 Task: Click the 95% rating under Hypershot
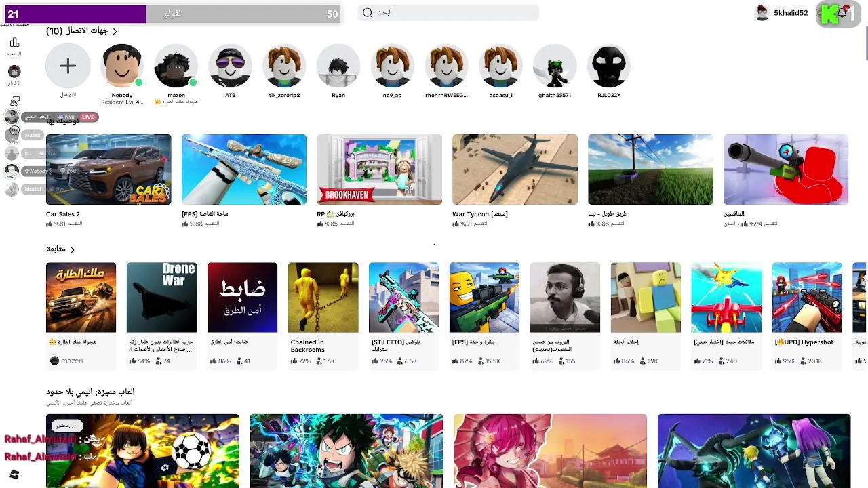(785, 361)
